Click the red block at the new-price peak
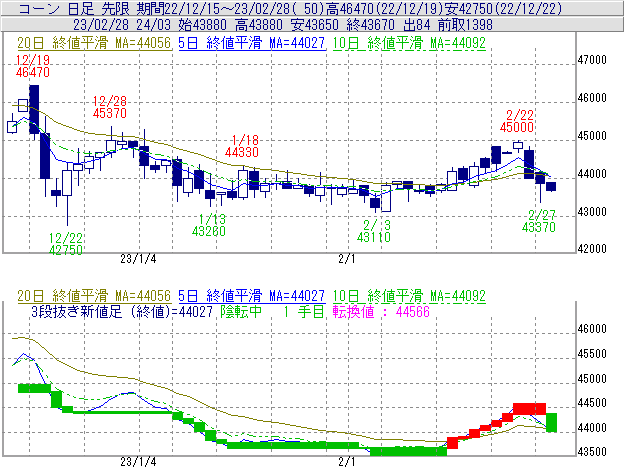 click(x=529, y=409)
